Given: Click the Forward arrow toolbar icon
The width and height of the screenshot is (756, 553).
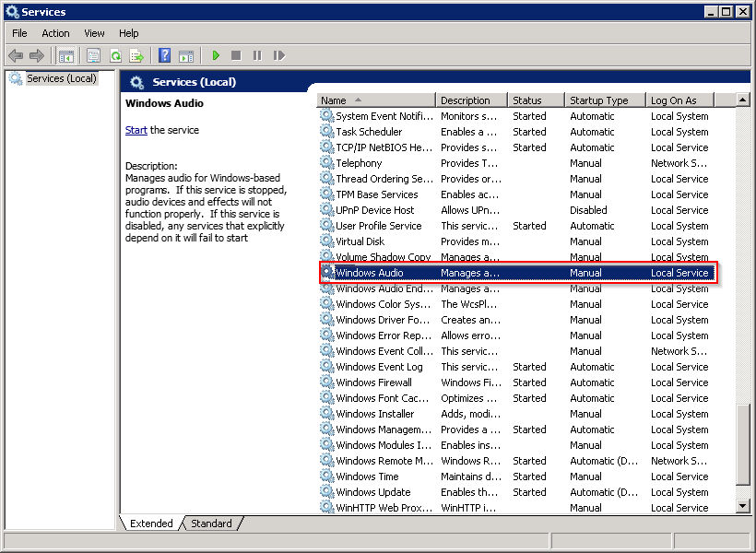Looking at the screenshot, I should click(37, 56).
